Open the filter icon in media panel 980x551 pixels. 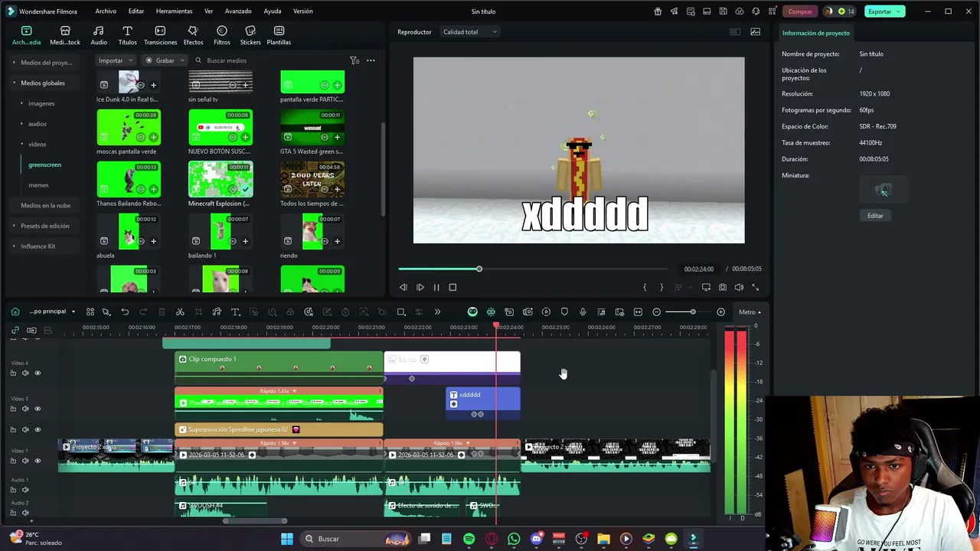[x=354, y=60]
